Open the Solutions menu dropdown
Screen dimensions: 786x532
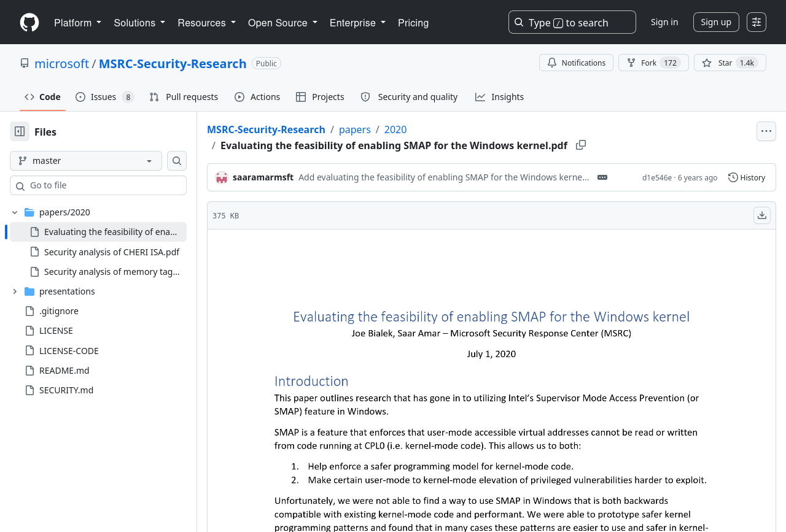[139, 23]
